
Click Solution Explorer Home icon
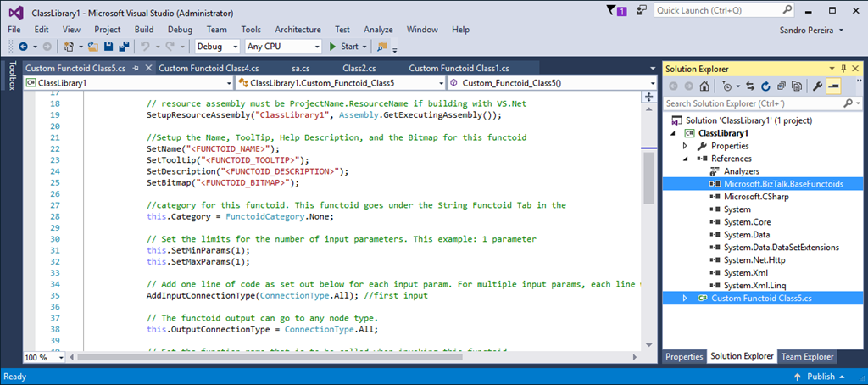pyautogui.click(x=704, y=86)
